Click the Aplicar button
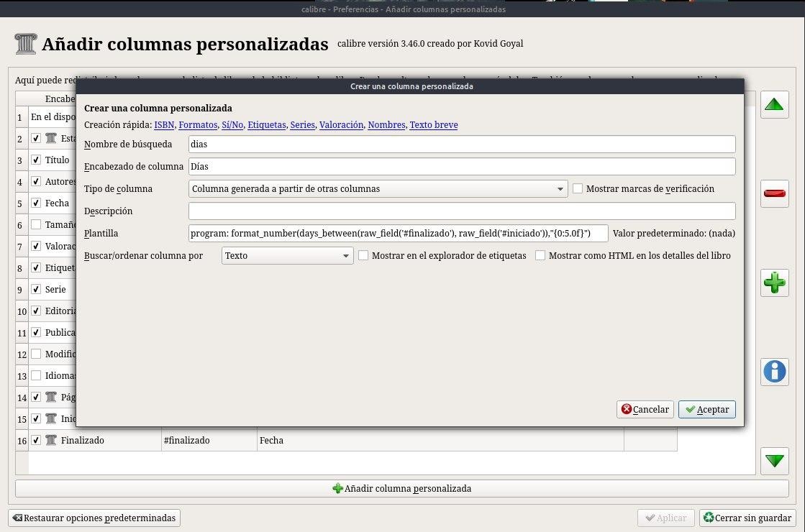Image resolution: width=805 pixels, height=532 pixels. 666,518
